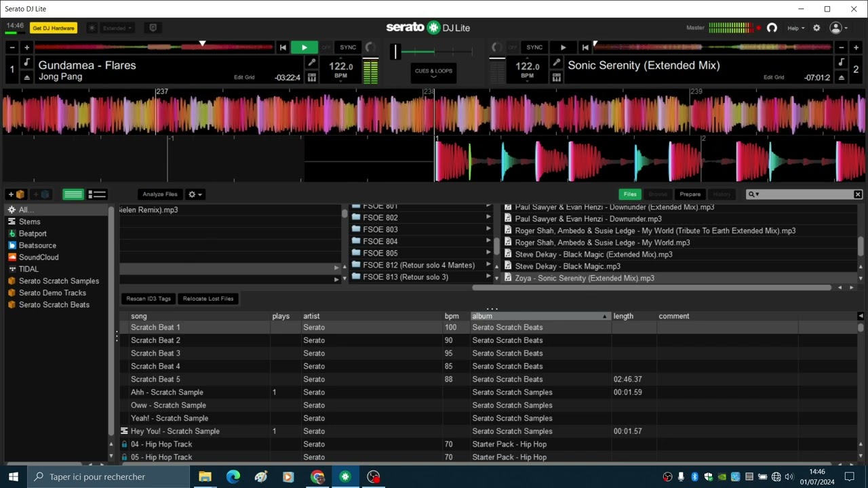868x488 pixels.
Task: Click the Rescan ID3 Tags button
Action: pyautogui.click(x=149, y=299)
